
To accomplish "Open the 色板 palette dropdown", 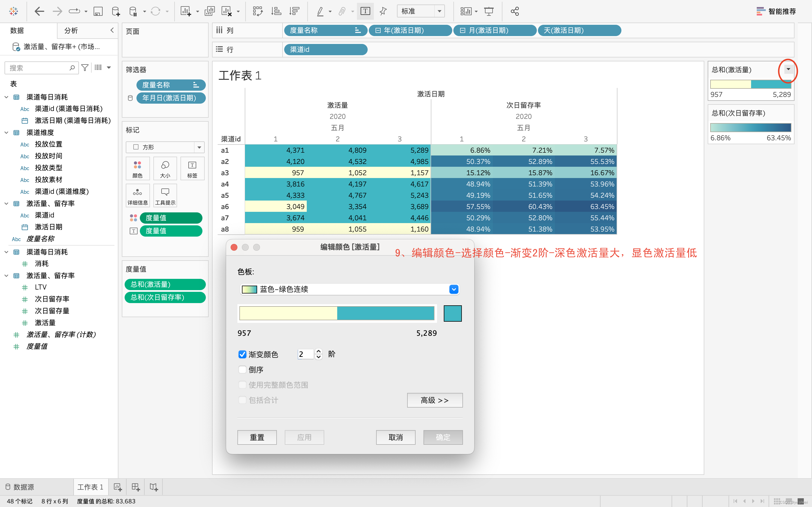I will [454, 289].
